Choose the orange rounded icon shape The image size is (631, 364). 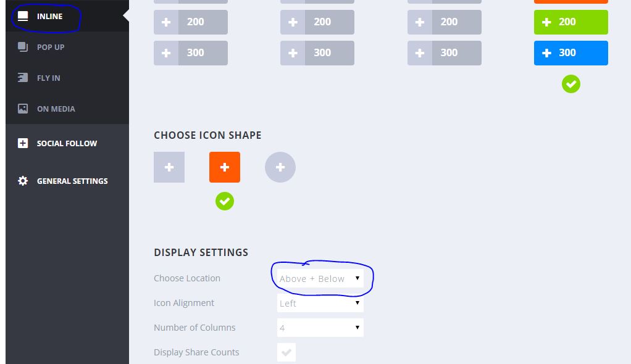(225, 167)
